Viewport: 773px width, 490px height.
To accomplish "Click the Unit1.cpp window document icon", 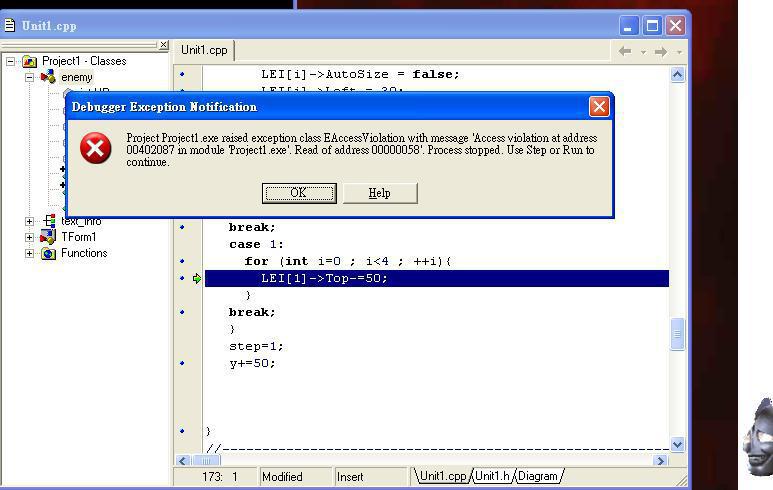I will [9, 26].
